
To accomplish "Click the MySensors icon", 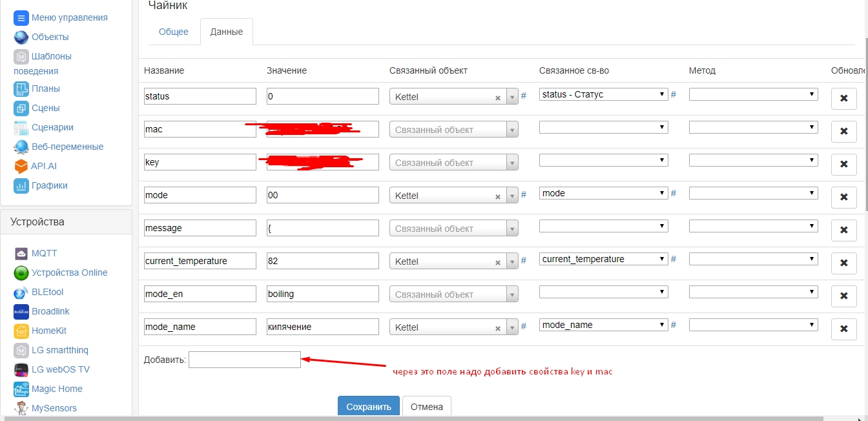I will (21, 408).
